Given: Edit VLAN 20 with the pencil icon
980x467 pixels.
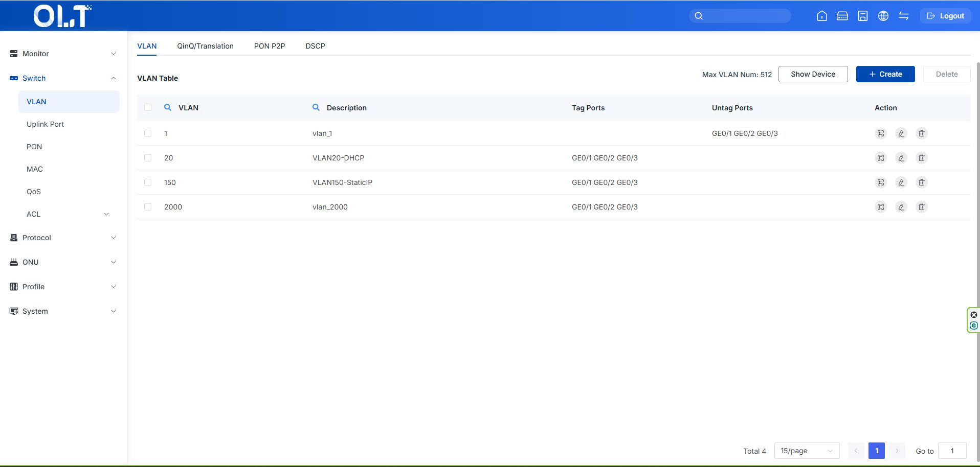Looking at the screenshot, I should 901,158.
